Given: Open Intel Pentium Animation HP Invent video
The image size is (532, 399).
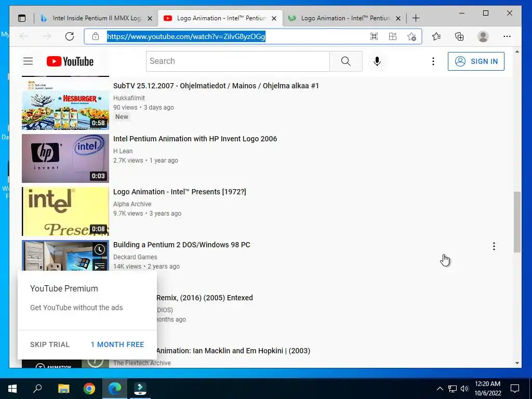Looking at the screenshot, I should pyautogui.click(x=195, y=139).
